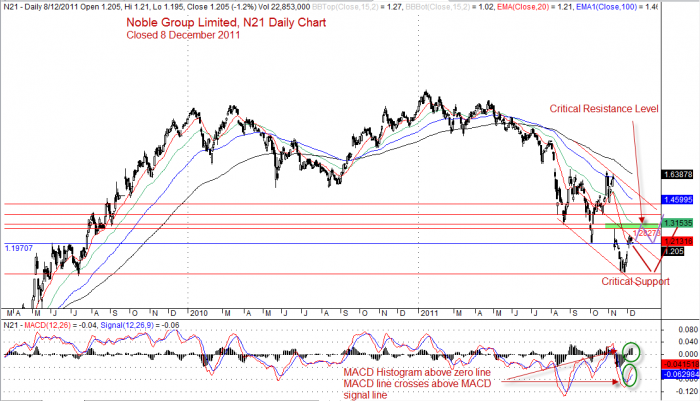
Task: Click the '2010' year label on time axis
Action: pyautogui.click(x=199, y=313)
